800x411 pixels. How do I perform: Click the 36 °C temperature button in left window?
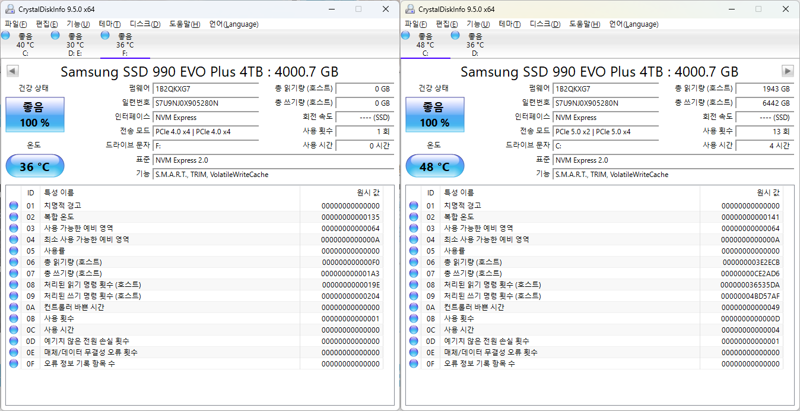(35, 167)
